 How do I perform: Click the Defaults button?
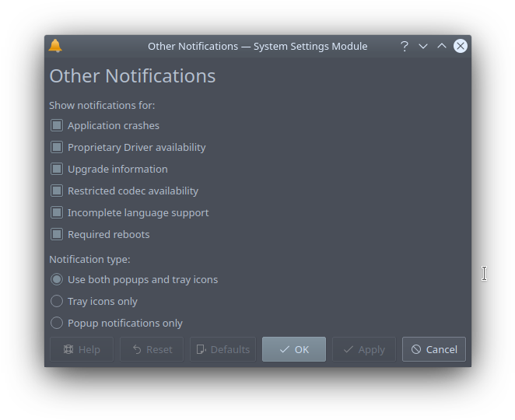pos(222,349)
